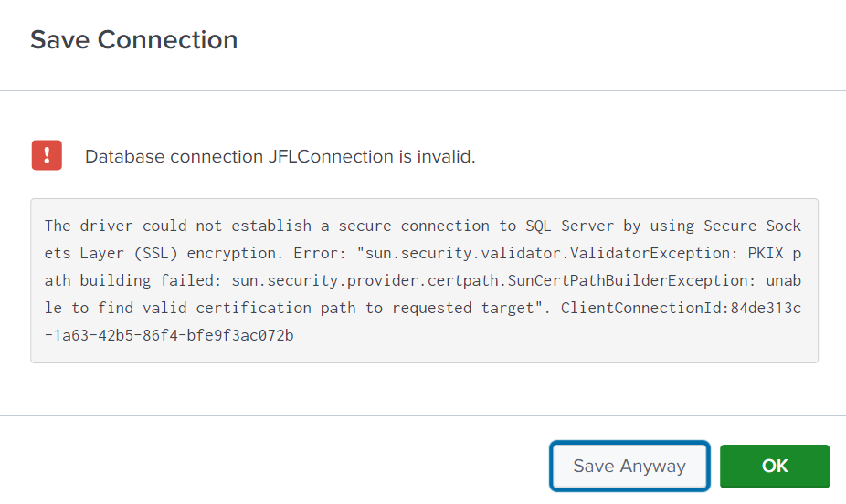Click the "(SSL)" text in error details
This screenshot has height=504, width=846.
(x=156, y=253)
